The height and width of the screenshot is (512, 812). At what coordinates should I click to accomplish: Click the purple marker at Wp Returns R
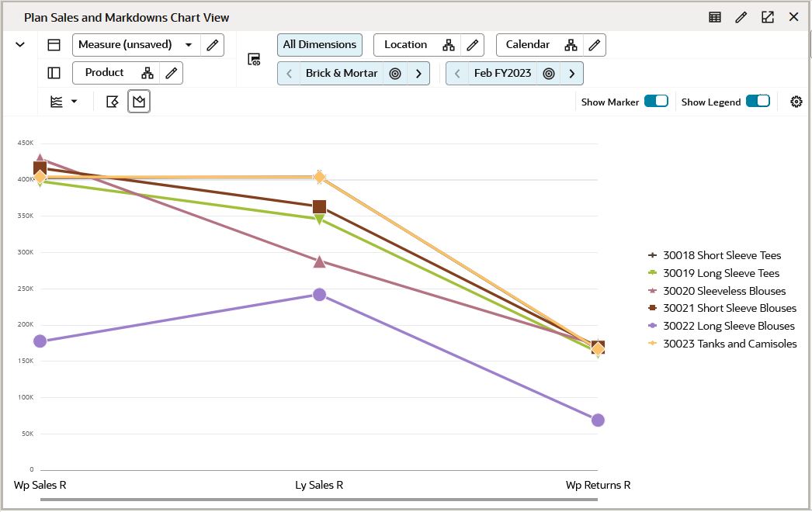point(598,420)
